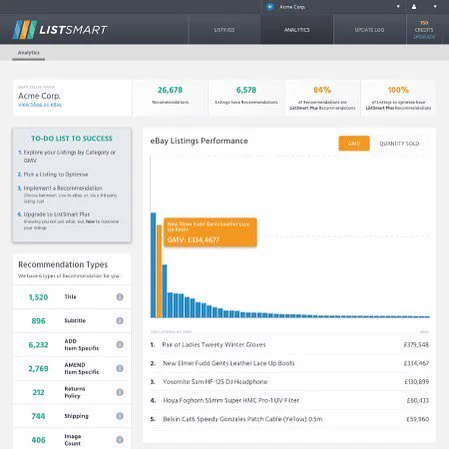Open info icon for AMEND Item Specific

coord(120,368)
